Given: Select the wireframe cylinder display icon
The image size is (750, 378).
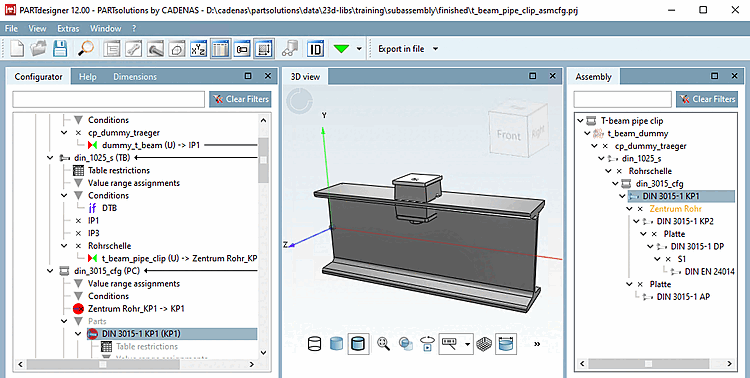Looking at the screenshot, I should pyautogui.click(x=314, y=344).
